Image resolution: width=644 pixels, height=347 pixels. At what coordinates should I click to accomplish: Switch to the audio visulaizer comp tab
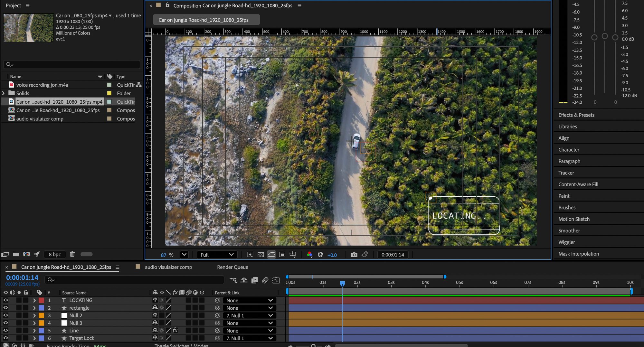[x=168, y=267]
